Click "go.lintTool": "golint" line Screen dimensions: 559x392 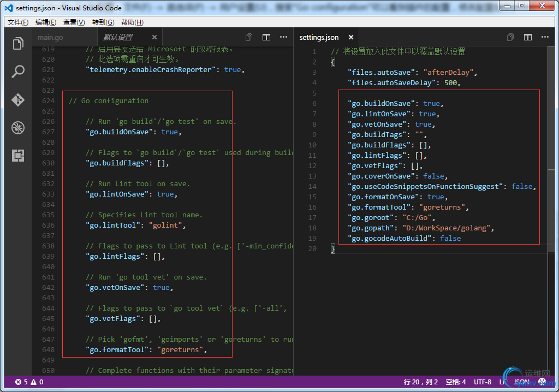coord(135,225)
